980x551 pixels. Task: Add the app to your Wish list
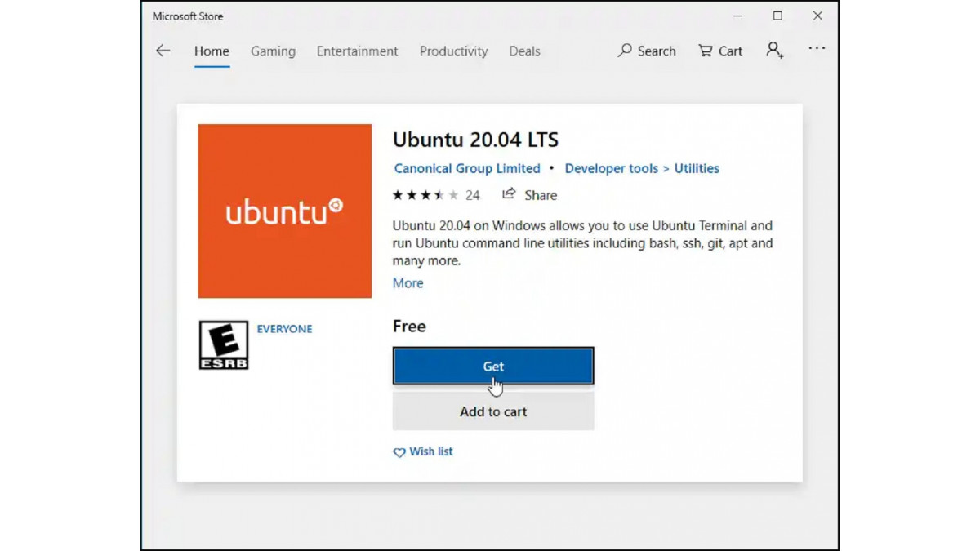point(423,451)
